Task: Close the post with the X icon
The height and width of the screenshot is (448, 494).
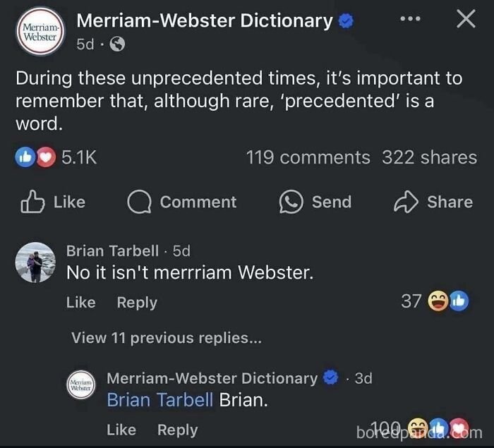Action: [465, 19]
